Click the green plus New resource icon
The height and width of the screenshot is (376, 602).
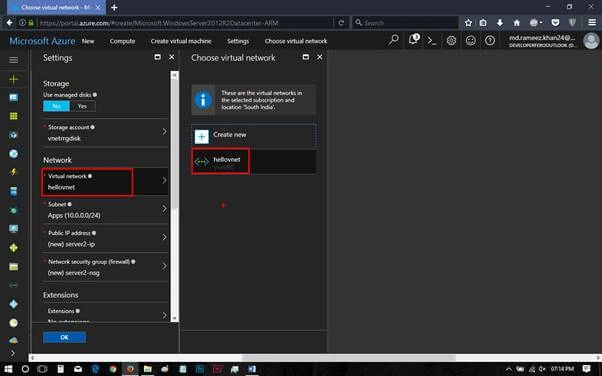13,79
